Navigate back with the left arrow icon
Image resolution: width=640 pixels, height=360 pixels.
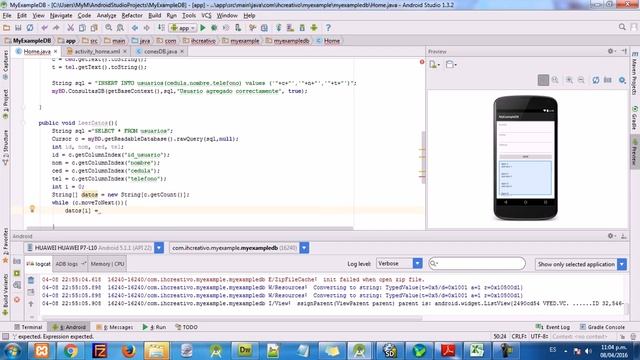tap(135, 28)
